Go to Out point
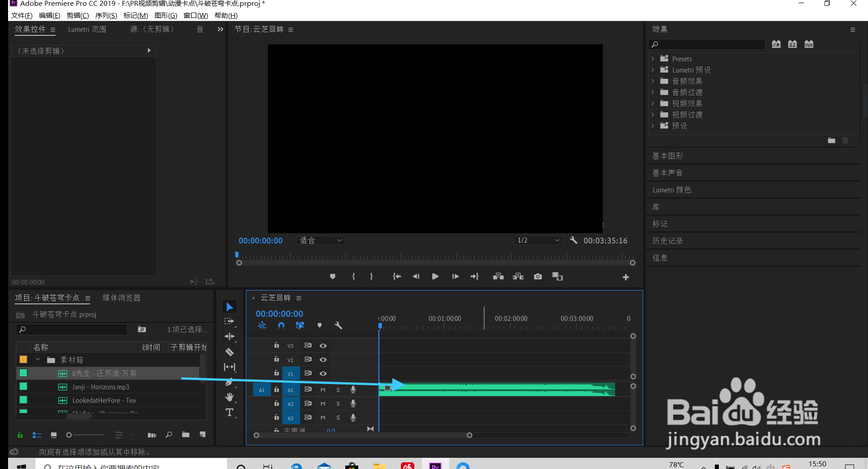The width and height of the screenshot is (868, 469). pyautogui.click(x=475, y=277)
